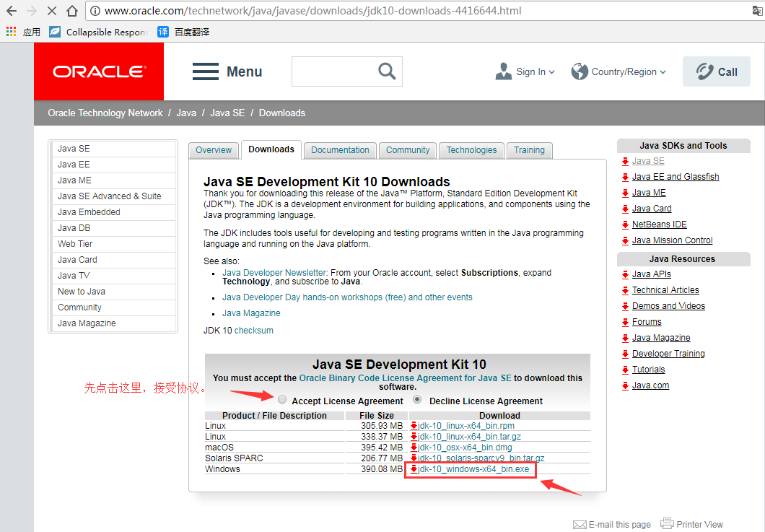Select New to Java sidebar item

pyautogui.click(x=113, y=292)
